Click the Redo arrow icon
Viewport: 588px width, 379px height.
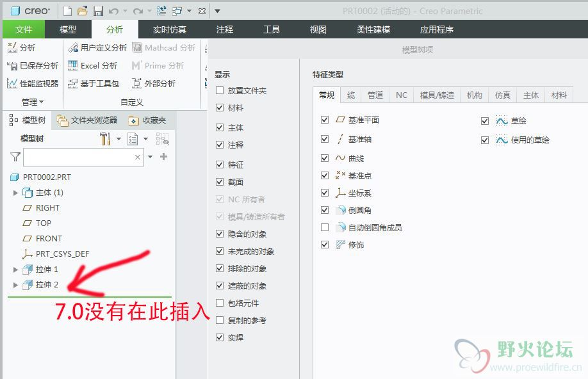(138, 12)
